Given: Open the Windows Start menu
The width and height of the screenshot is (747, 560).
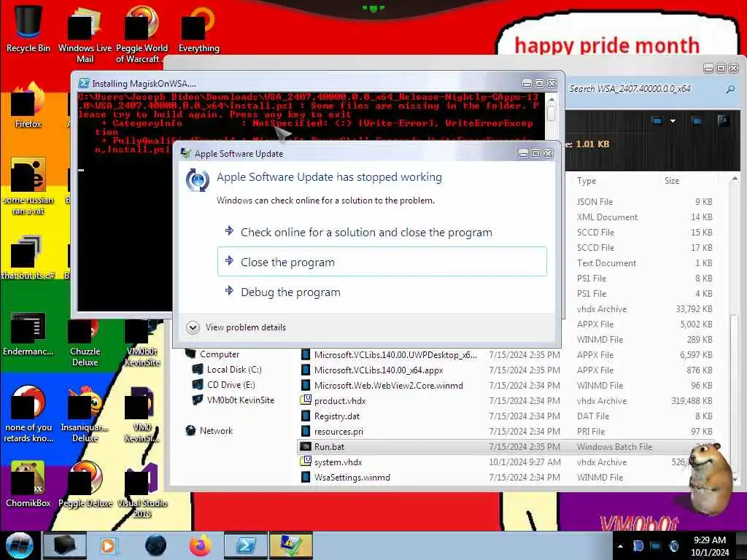Looking at the screenshot, I should (20, 545).
